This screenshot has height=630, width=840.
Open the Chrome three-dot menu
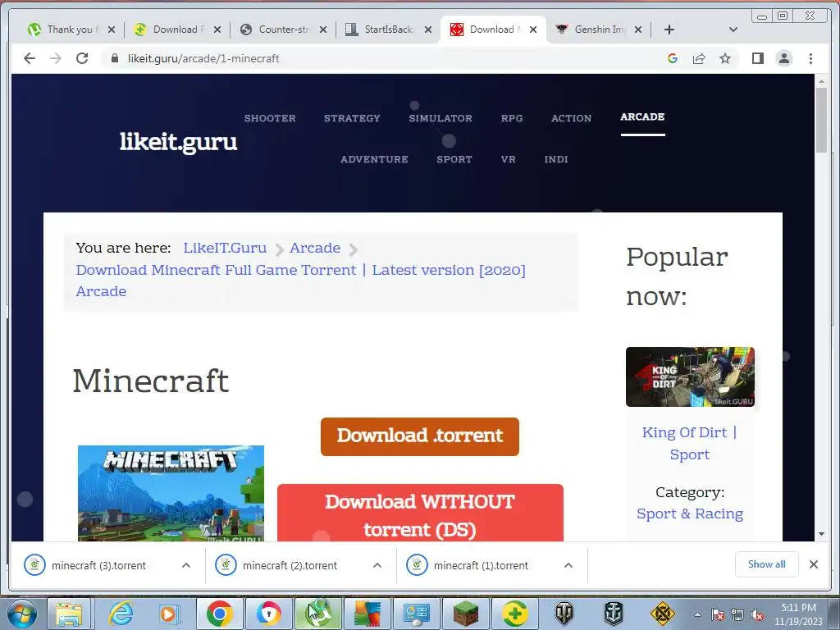click(810, 58)
